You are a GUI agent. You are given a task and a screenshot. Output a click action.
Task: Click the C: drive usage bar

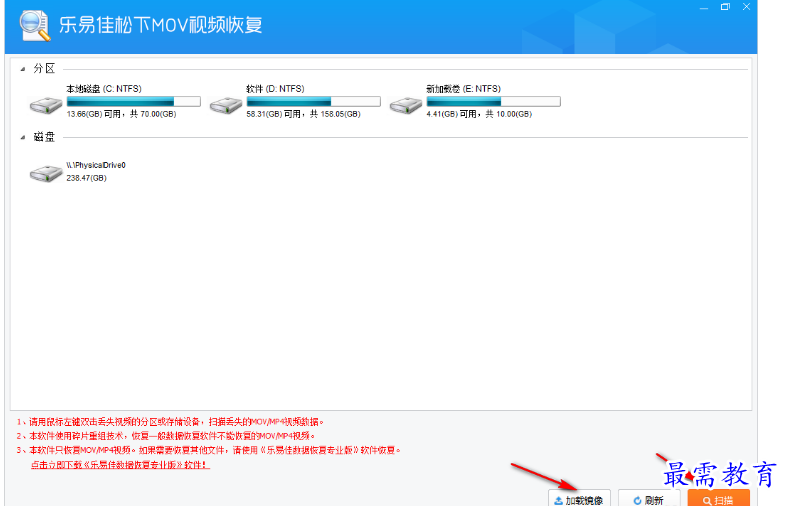(134, 102)
